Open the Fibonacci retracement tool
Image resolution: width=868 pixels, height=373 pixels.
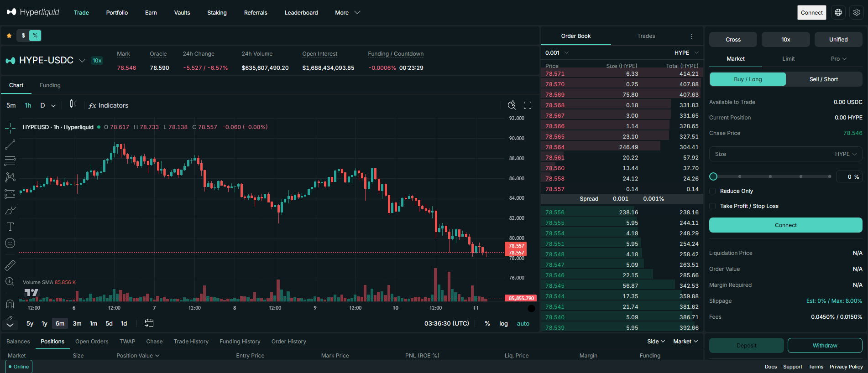(10, 161)
